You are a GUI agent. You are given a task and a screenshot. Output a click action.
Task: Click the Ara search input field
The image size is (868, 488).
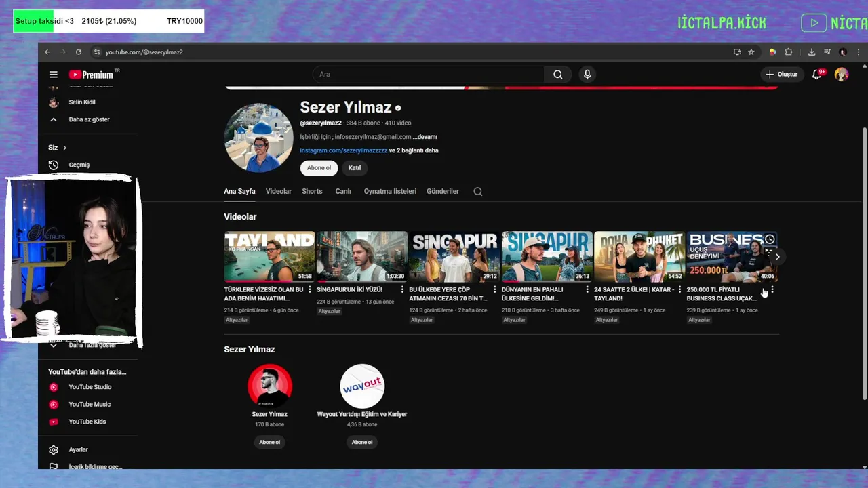coord(429,75)
